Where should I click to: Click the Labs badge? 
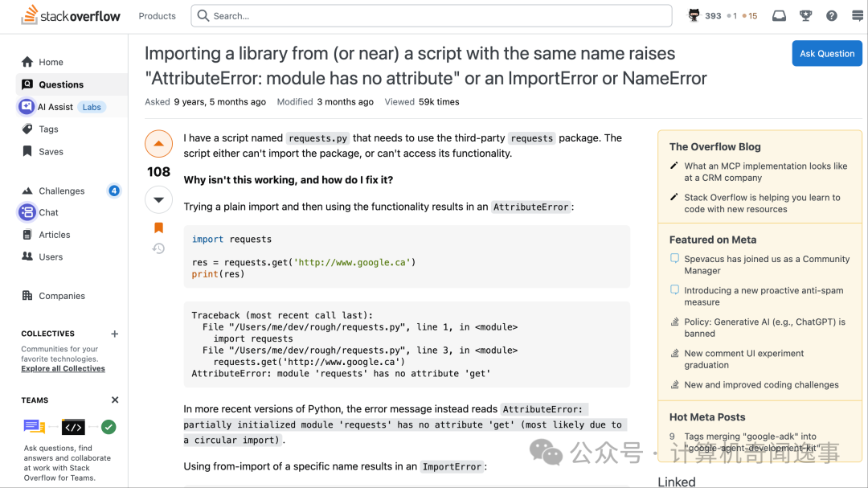[92, 107]
